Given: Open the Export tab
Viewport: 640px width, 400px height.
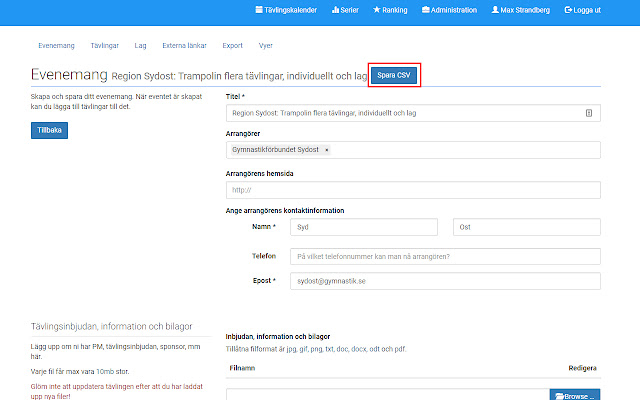Looking at the screenshot, I should [x=232, y=45].
